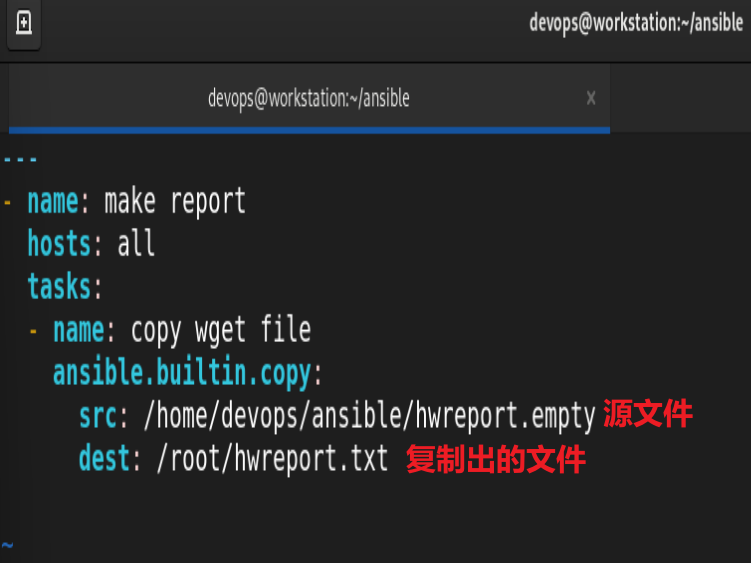Click the play-level 'name' key
751x563 pixels.
tap(53, 202)
